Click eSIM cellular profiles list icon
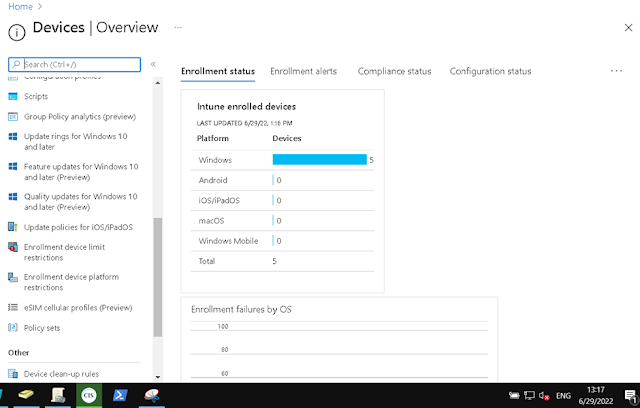Viewport: 640px width, 408px height. [x=13, y=307]
